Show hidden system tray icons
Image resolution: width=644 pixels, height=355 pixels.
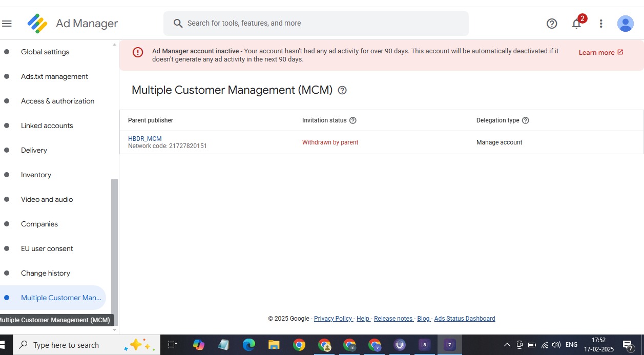pos(507,345)
